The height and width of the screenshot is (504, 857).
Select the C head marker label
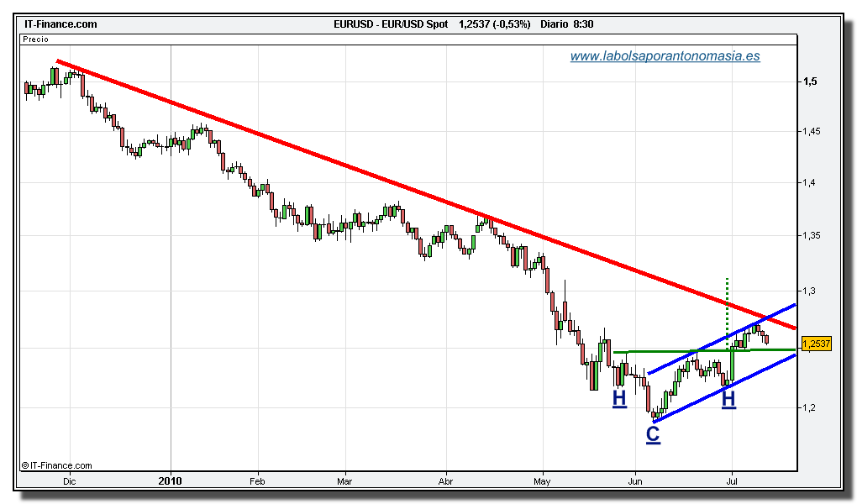pyautogui.click(x=653, y=433)
